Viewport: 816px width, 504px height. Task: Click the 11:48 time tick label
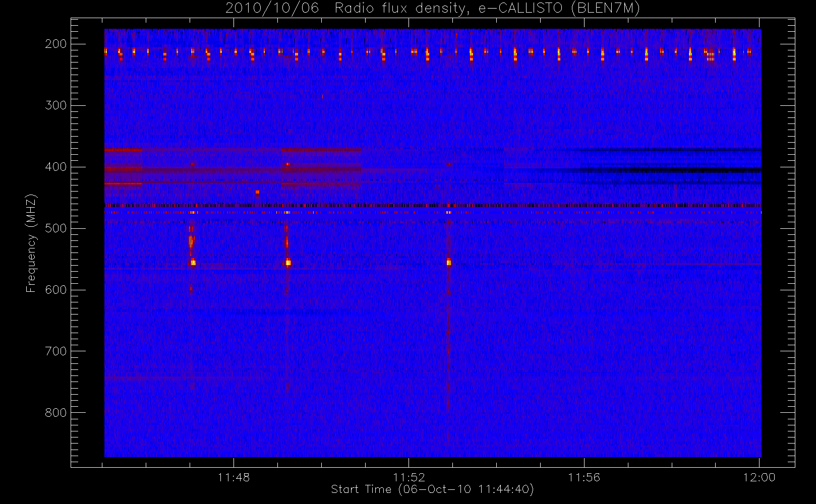pos(234,477)
